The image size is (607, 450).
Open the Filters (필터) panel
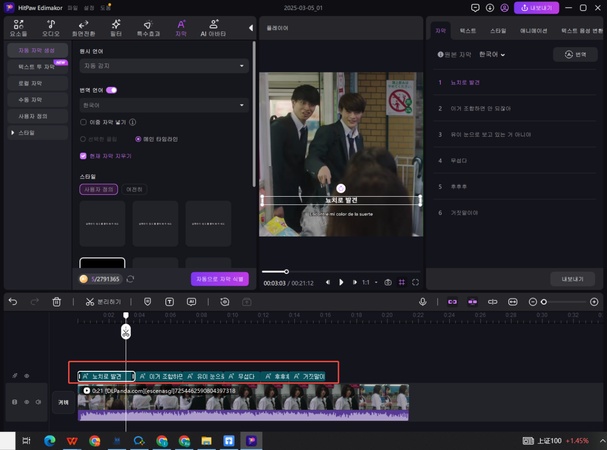click(x=116, y=28)
